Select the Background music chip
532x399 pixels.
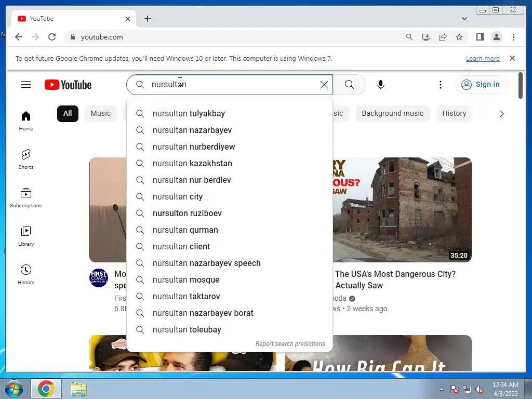(x=393, y=114)
